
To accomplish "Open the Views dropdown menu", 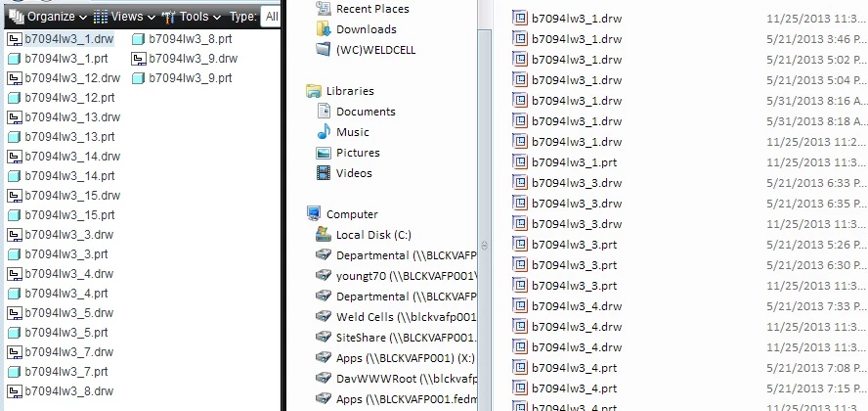I will tap(124, 17).
